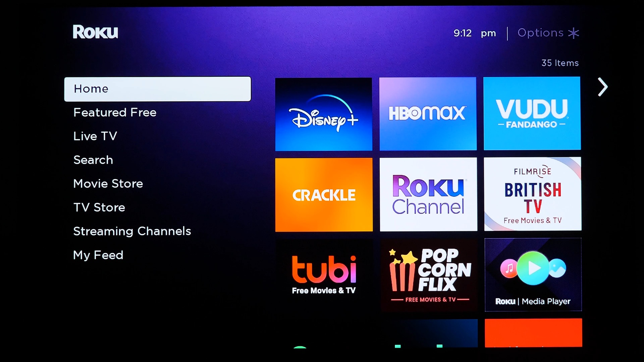This screenshot has height=362, width=644.
Task: Select Search from navigation menu
Action: (93, 160)
